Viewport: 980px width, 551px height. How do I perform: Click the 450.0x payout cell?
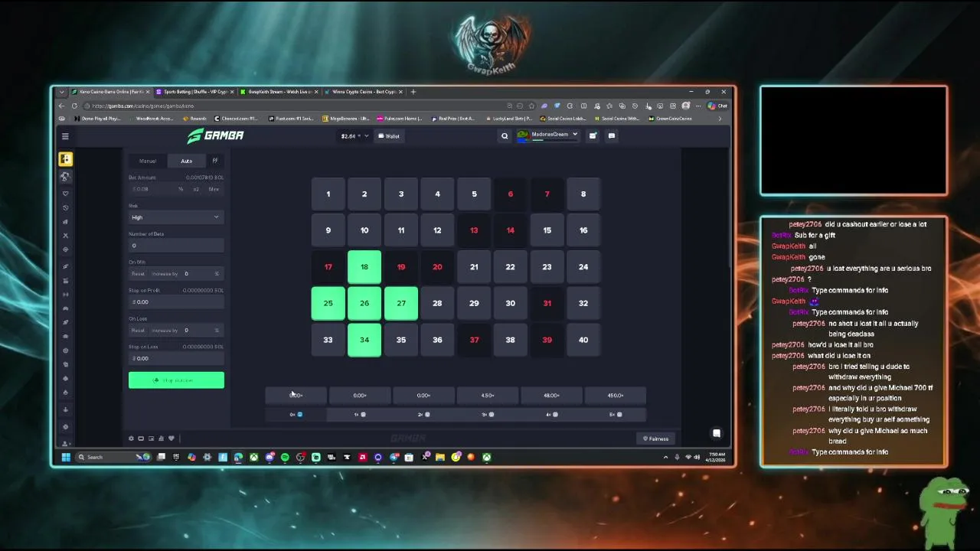point(616,396)
